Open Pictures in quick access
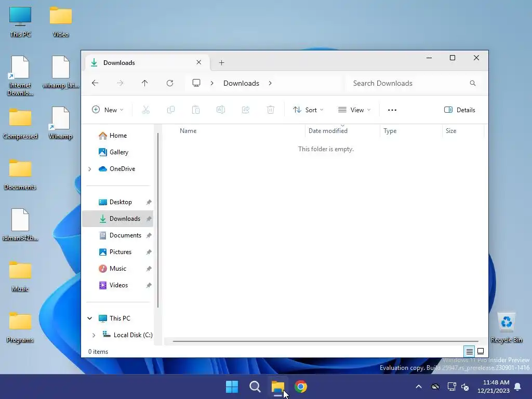This screenshot has height=399, width=532. pyautogui.click(x=117, y=252)
